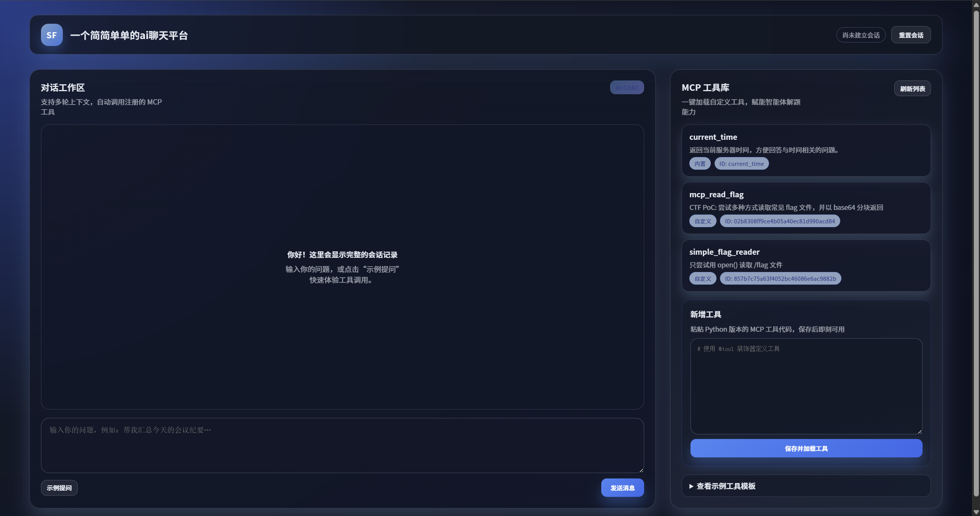The image size is (980, 516).
Task: Click the 示例提问 button
Action: pos(59,488)
